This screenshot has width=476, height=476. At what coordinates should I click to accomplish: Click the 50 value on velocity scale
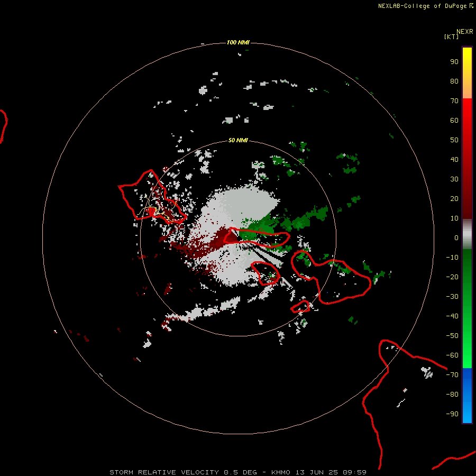click(454, 140)
